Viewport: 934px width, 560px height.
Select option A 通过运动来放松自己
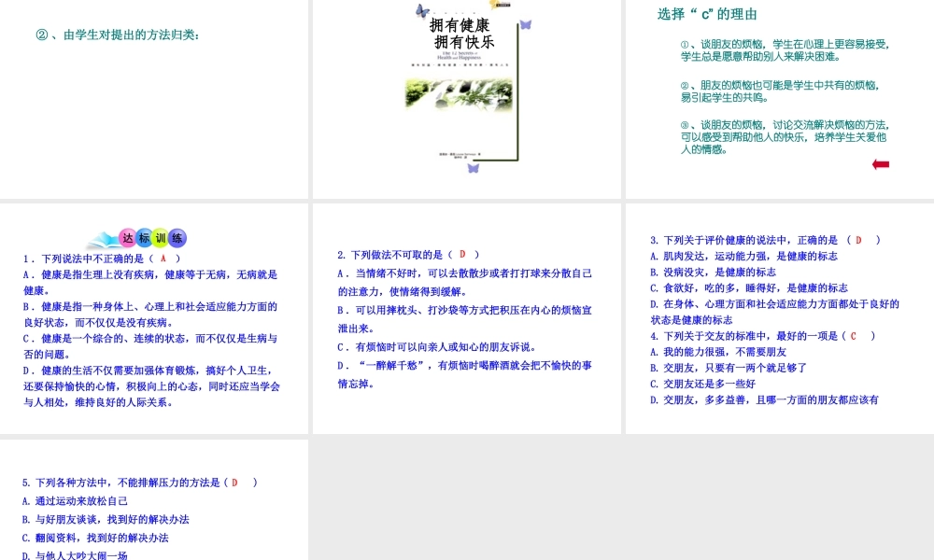click(x=75, y=501)
